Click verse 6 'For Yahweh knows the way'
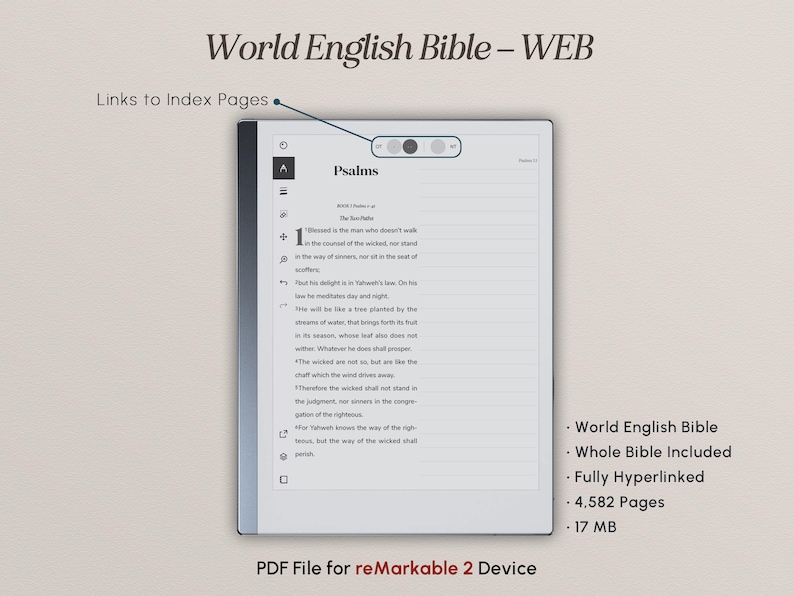 pos(356,428)
